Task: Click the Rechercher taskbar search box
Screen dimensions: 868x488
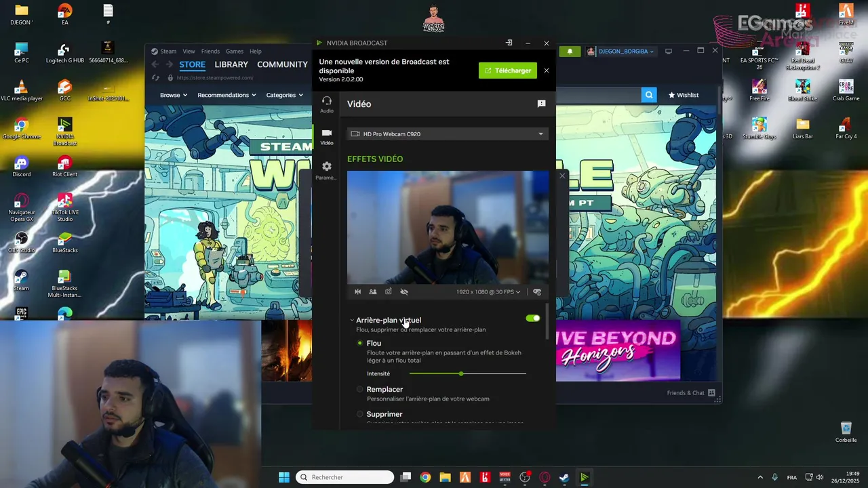Action: 345,477
